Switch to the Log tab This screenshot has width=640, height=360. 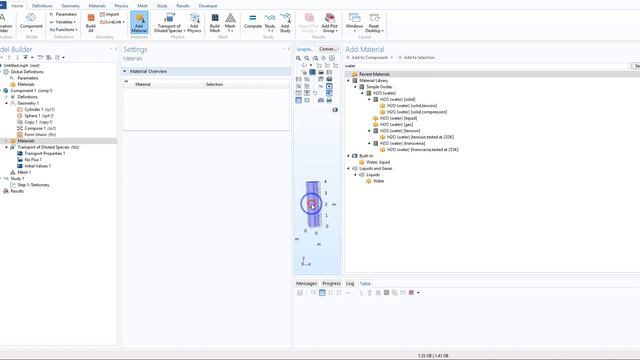(x=350, y=283)
